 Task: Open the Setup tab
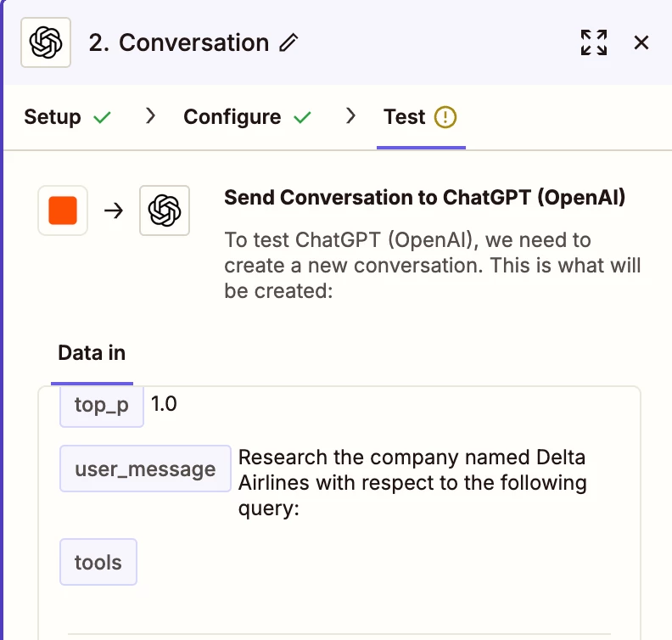[x=53, y=116]
